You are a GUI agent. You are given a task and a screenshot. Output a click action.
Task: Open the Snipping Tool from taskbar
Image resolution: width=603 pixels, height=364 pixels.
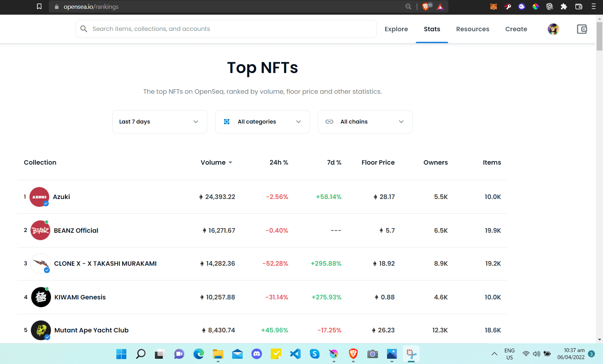point(411,354)
